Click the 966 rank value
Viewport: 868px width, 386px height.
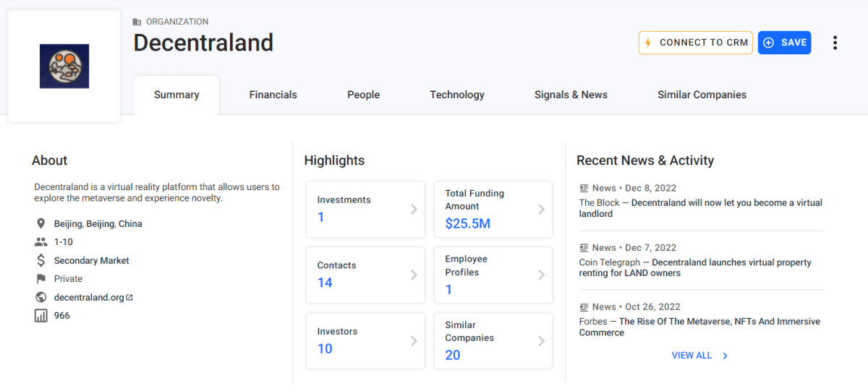pos(62,316)
